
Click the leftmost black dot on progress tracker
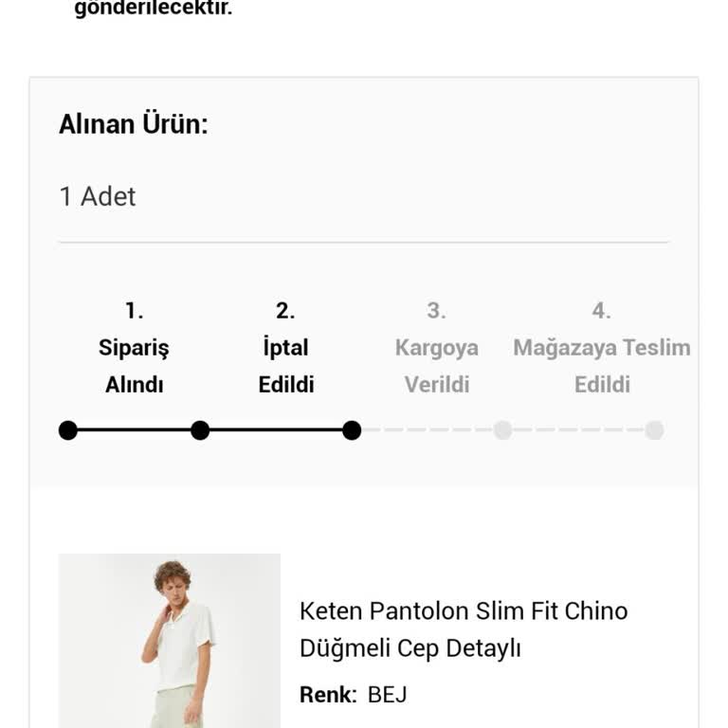[68, 430]
